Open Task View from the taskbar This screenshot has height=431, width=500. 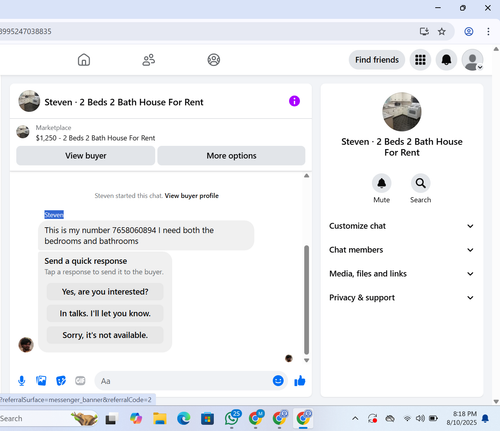111,419
